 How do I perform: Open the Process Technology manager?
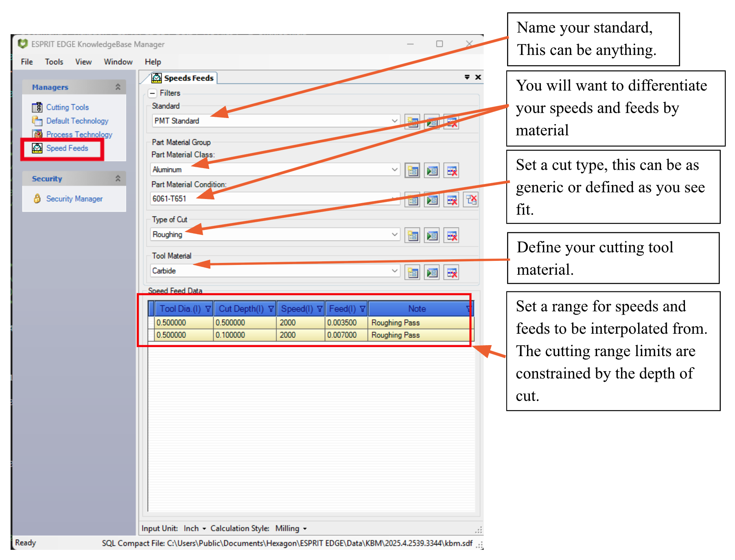tap(79, 134)
